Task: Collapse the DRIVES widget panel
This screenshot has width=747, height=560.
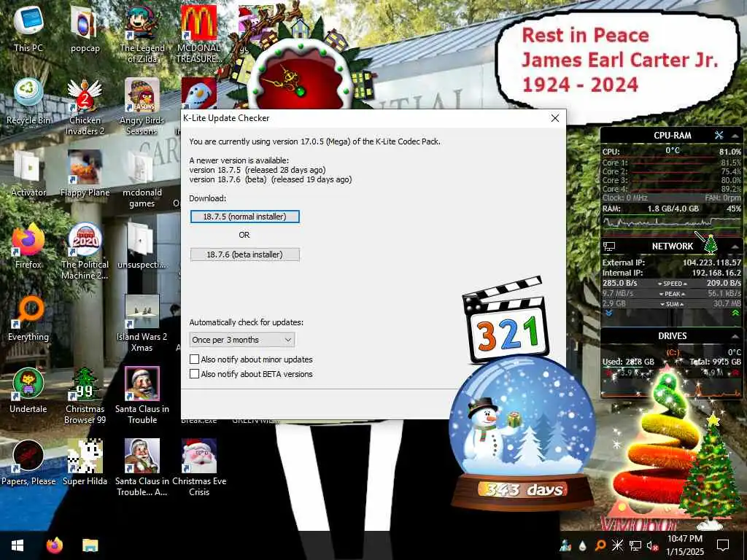Action: click(x=735, y=336)
